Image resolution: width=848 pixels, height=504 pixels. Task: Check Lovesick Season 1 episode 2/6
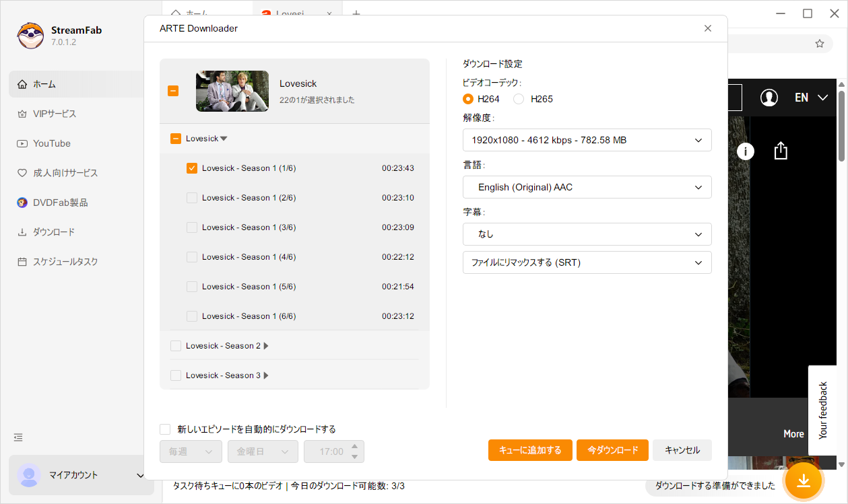(192, 198)
